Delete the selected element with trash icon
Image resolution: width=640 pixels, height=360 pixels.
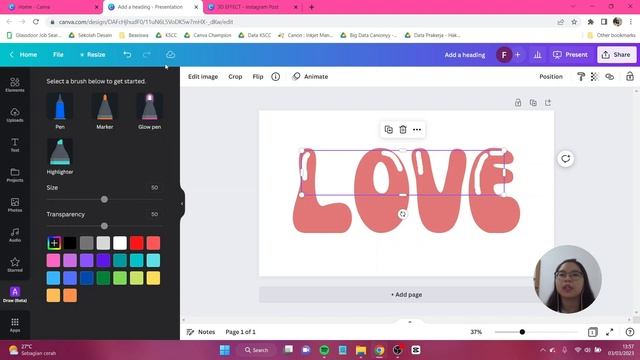(403, 129)
